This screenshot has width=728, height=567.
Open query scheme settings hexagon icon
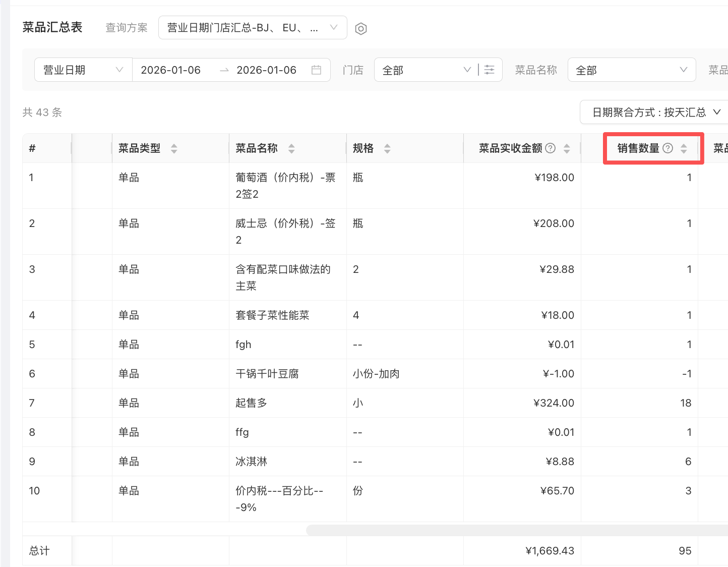pyautogui.click(x=360, y=29)
